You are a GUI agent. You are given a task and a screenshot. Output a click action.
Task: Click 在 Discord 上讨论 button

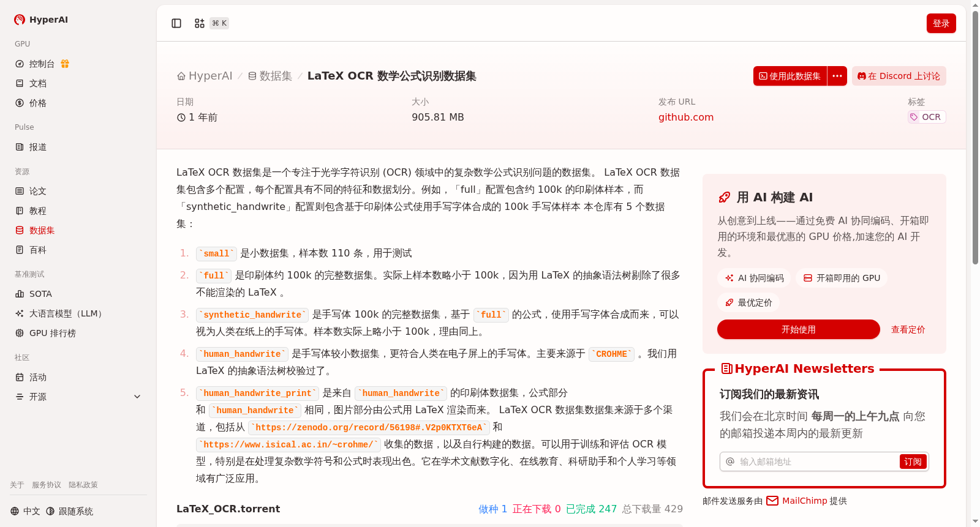(899, 76)
